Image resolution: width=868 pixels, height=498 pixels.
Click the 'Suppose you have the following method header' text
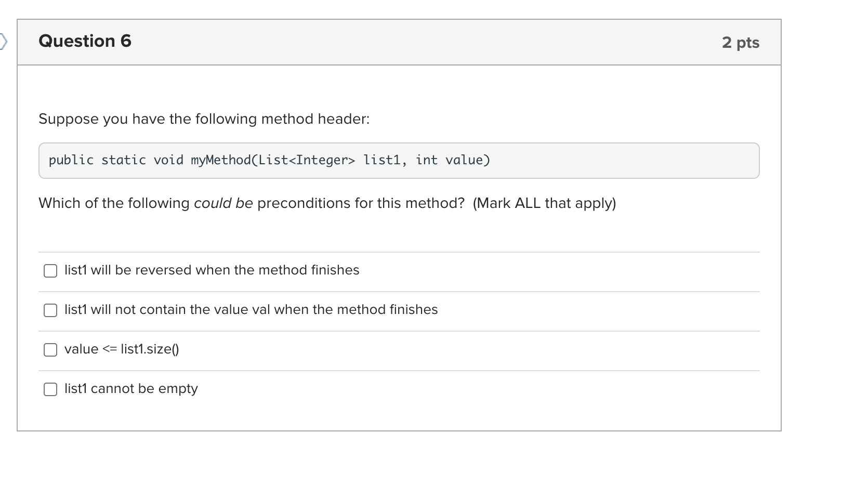(x=204, y=119)
